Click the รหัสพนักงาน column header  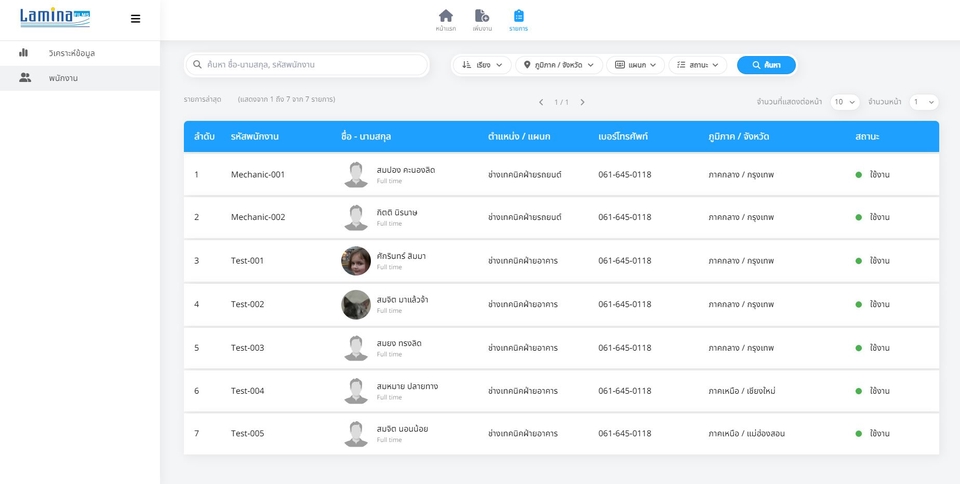pyautogui.click(x=255, y=136)
